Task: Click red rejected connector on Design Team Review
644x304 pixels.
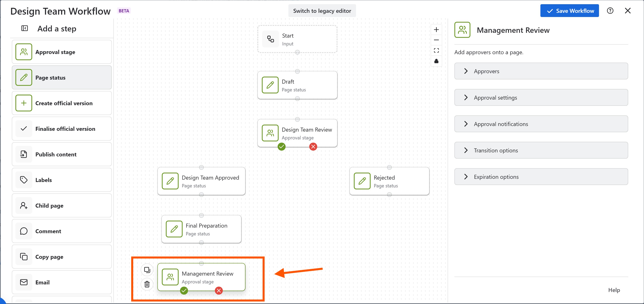Action: [313, 146]
